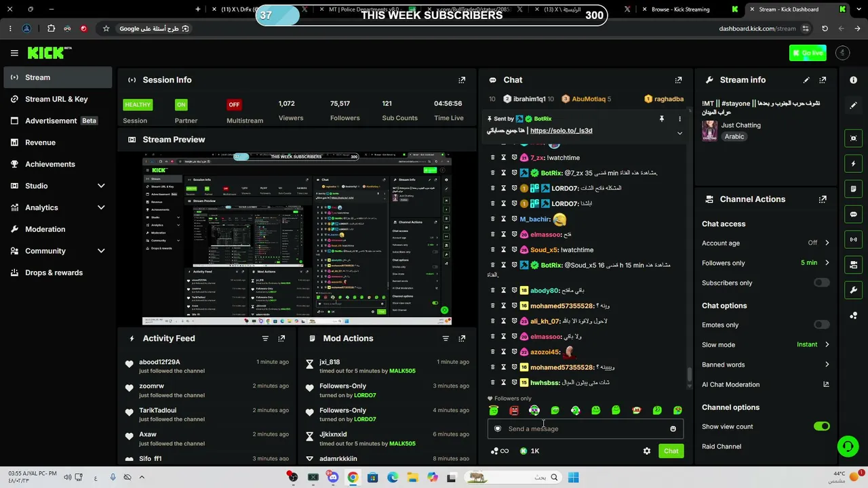Open the filter icon in Activity Feed

pos(265,338)
